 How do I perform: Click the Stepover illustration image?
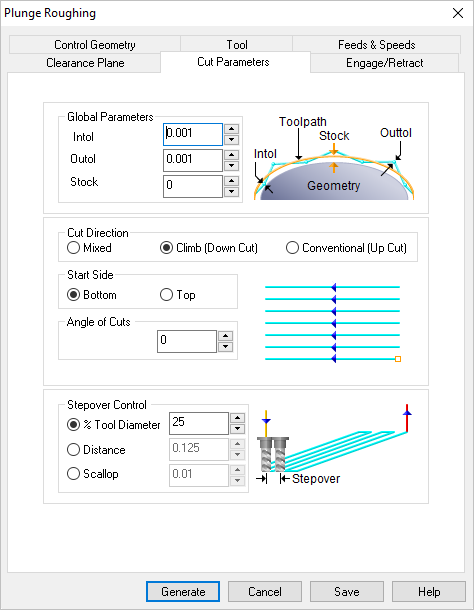click(334, 445)
